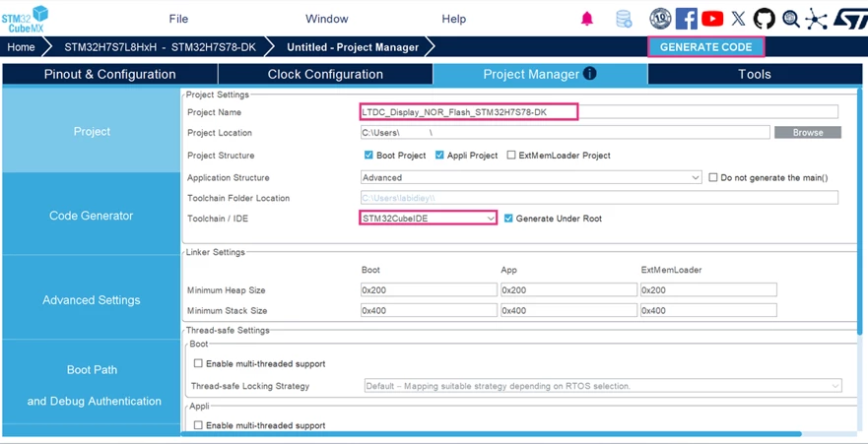The height and width of the screenshot is (444, 868).
Task: Open the File menu
Action: tap(178, 19)
